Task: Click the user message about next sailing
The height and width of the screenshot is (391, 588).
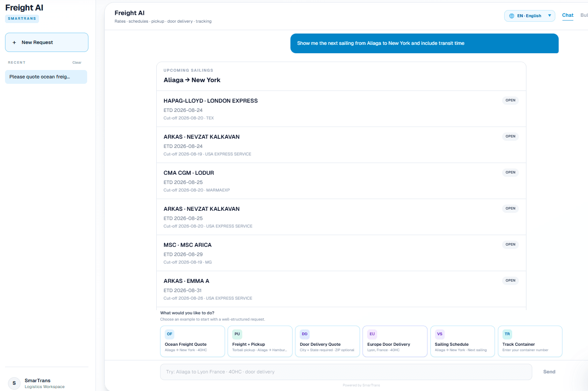Action: (425, 43)
